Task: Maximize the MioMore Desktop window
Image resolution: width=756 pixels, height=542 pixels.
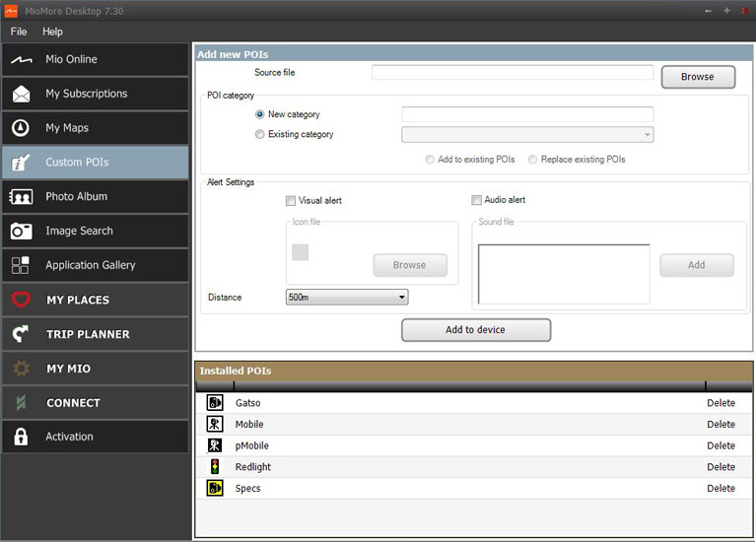Action: coord(726,11)
